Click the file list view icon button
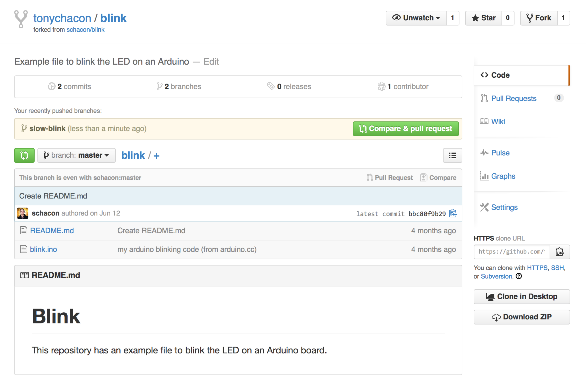The height and width of the screenshot is (392, 586). (x=452, y=155)
